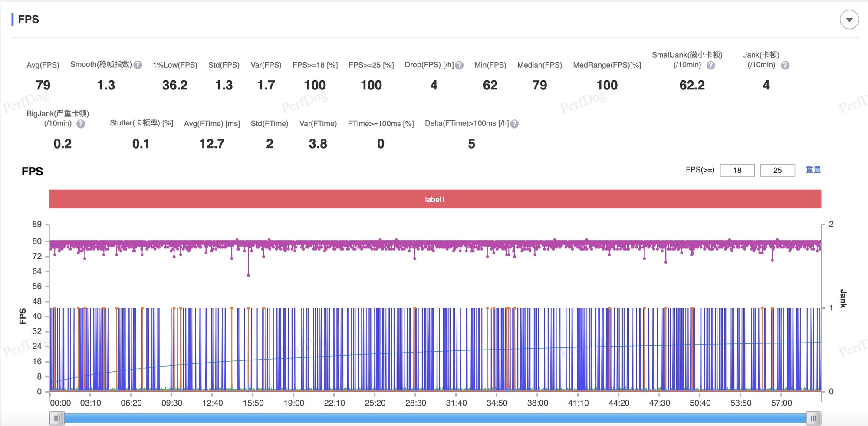Open help icon for SmallJank(微小卡顿)
Image resolution: width=868 pixels, height=426 pixels.
[x=710, y=66]
